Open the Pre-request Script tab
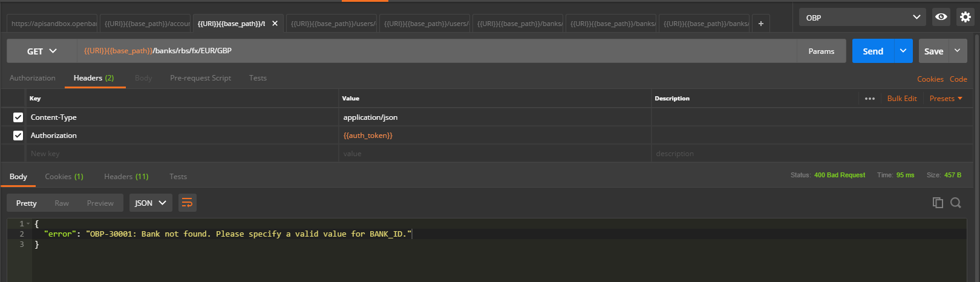 pyautogui.click(x=201, y=78)
